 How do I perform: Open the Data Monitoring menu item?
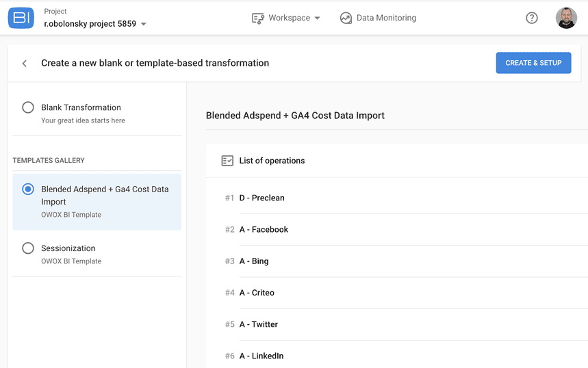pos(386,18)
